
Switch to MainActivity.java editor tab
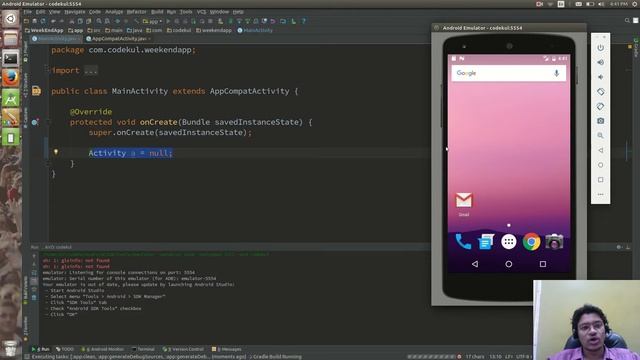57,39
